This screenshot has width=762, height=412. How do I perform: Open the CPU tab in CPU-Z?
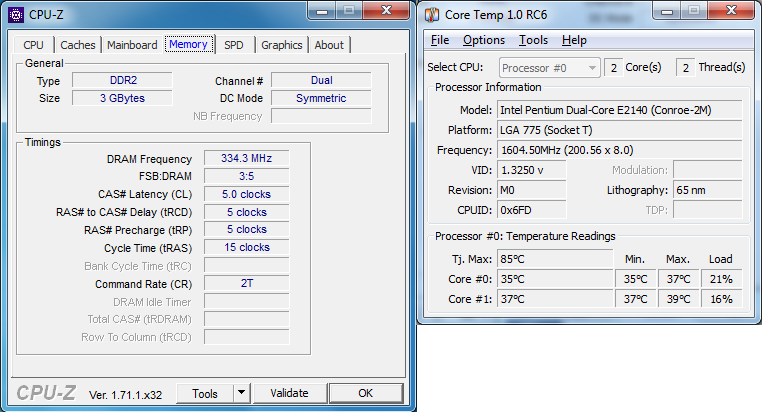[33, 45]
